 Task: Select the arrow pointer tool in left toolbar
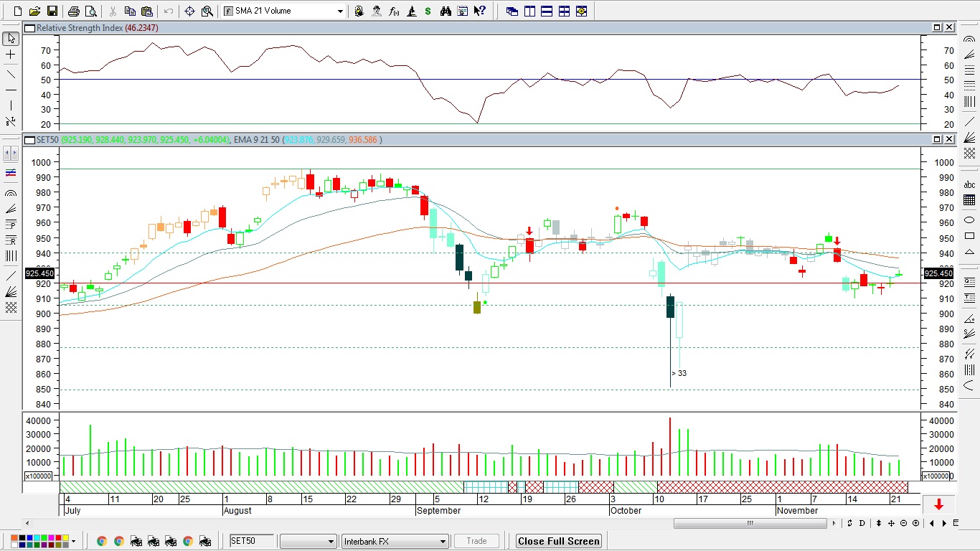point(11,38)
